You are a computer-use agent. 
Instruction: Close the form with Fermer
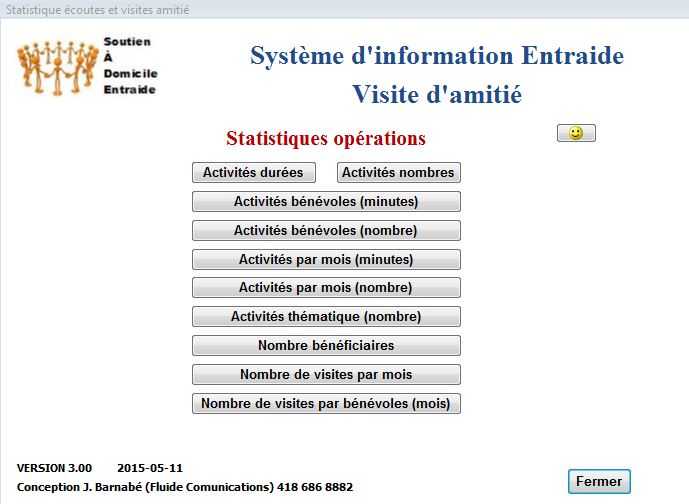point(599,481)
